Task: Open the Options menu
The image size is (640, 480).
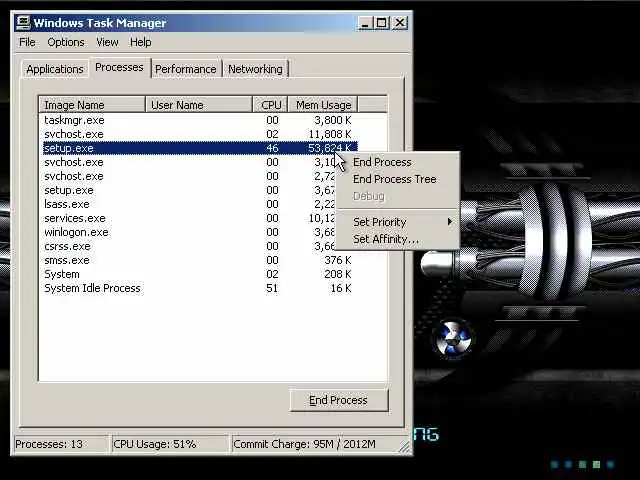Action: pyautogui.click(x=66, y=42)
